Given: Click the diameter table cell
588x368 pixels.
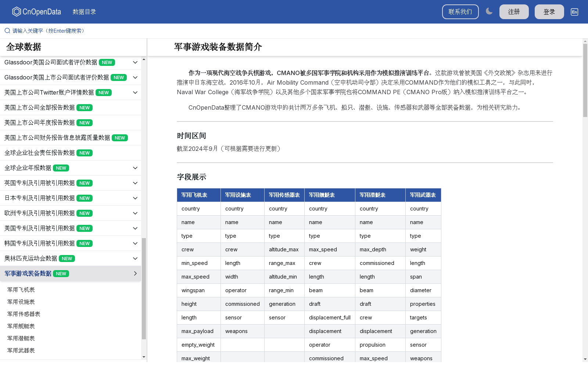Looking at the screenshot, I should coord(423,290).
